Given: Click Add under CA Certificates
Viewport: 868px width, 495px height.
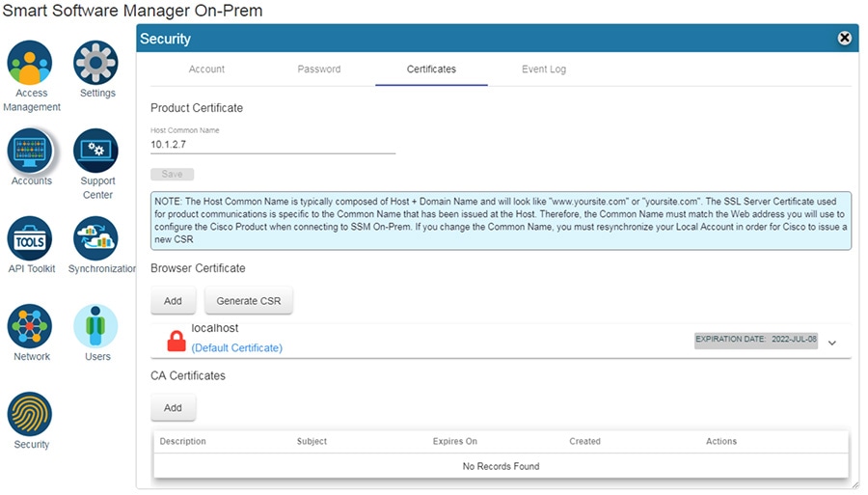Looking at the screenshot, I should point(173,407).
